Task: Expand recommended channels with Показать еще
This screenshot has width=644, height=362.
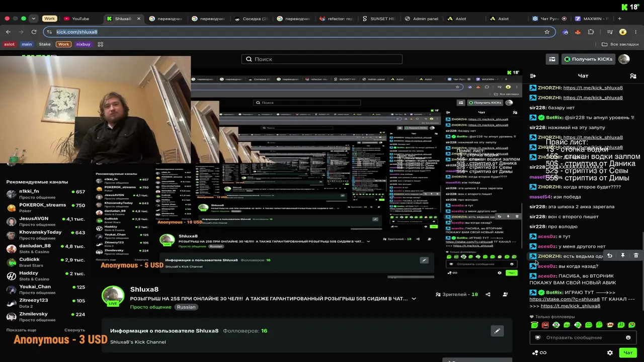Action: pos(21,330)
